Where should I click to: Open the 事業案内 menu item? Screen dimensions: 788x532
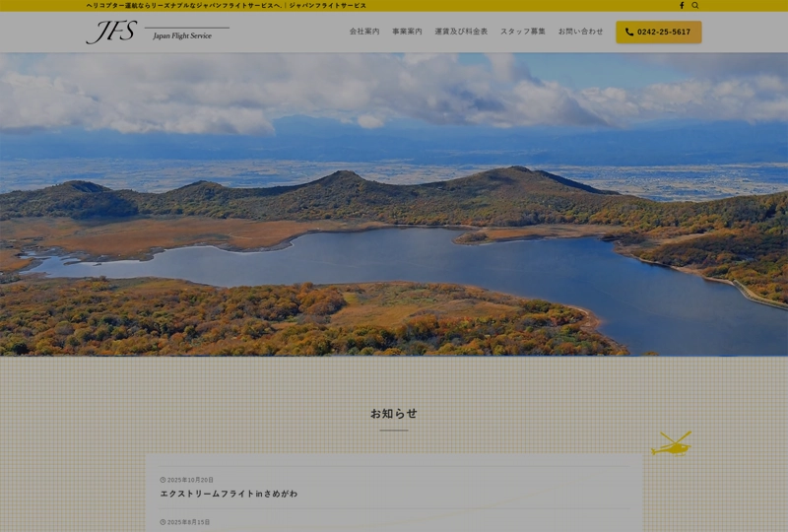[407, 32]
